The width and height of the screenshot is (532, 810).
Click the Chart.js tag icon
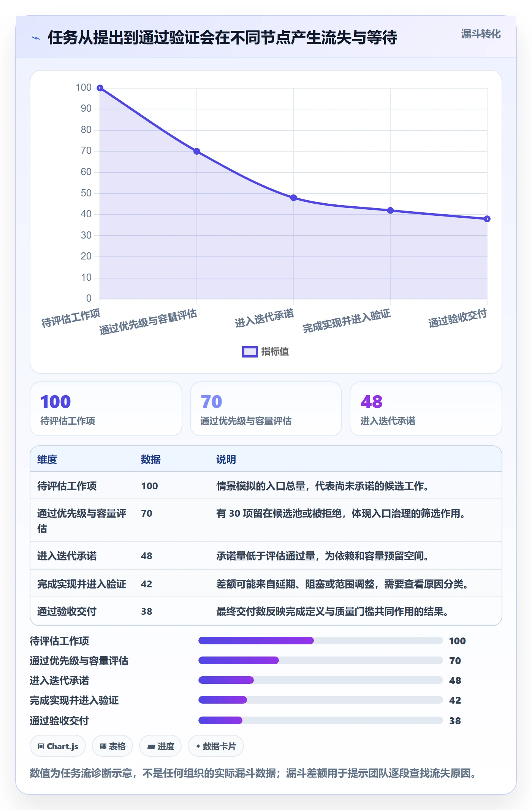[41, 746]
